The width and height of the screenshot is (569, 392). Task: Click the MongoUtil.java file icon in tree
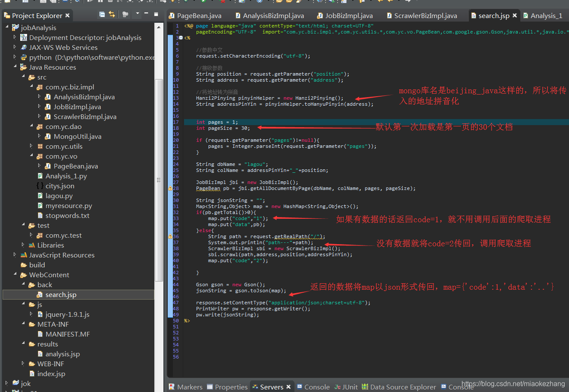tap(48, 136)
